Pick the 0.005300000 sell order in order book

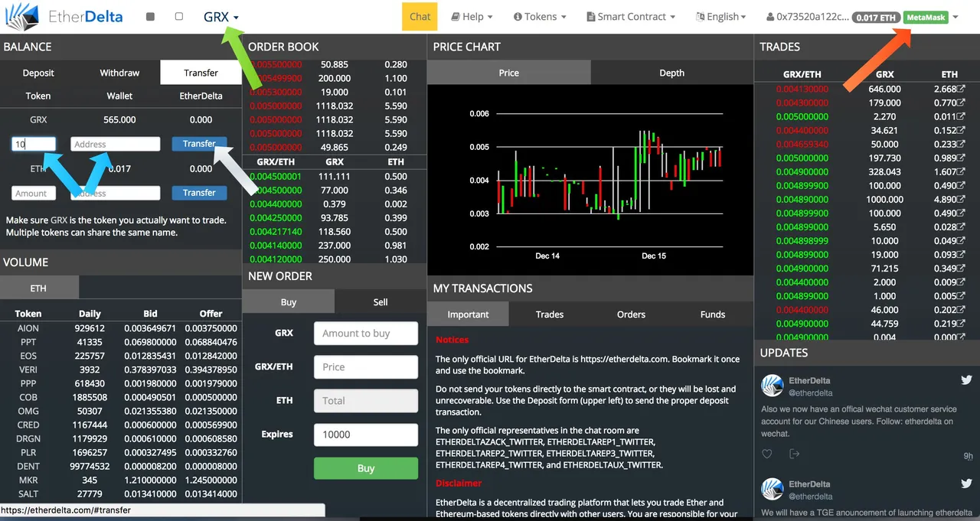point(335,92)
